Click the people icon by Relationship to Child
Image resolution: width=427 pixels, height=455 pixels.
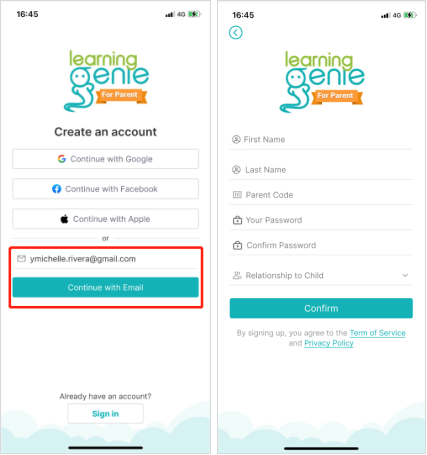pyautogui.click(x=237, y=275)
